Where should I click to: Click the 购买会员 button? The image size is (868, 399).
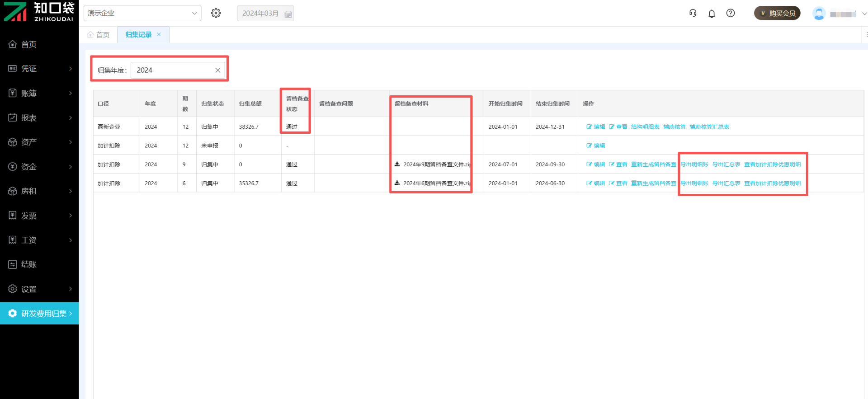(777, 13)
